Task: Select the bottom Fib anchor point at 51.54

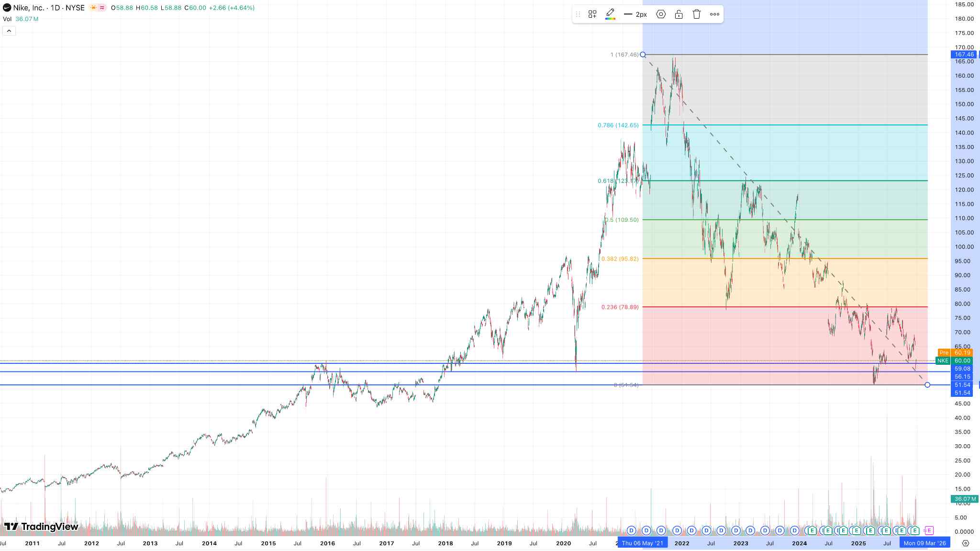Action: point(927,385)
